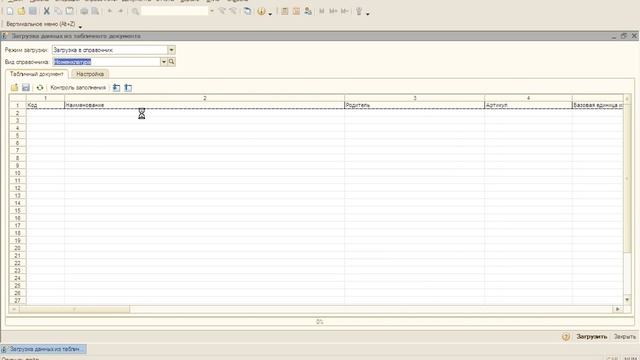640x360 pixels.
Task: Click the Find magnifier icon in main toolbar
Action: (135, 11)
